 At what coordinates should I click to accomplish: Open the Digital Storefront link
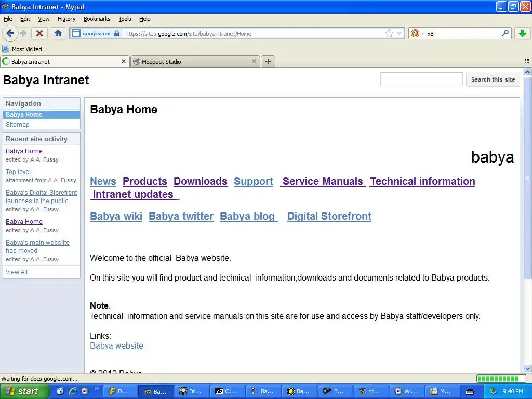coord(329,216)
